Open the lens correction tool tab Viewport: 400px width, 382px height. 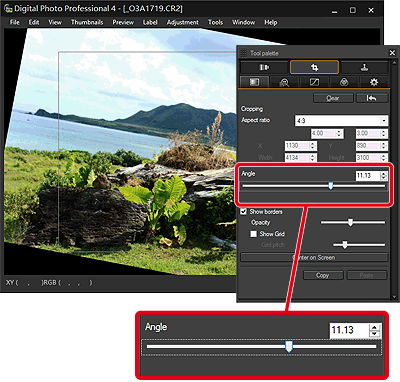264,67
